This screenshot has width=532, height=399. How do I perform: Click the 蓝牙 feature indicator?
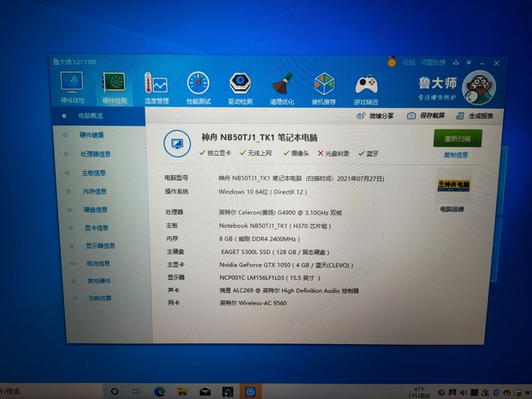coord(368,153)
